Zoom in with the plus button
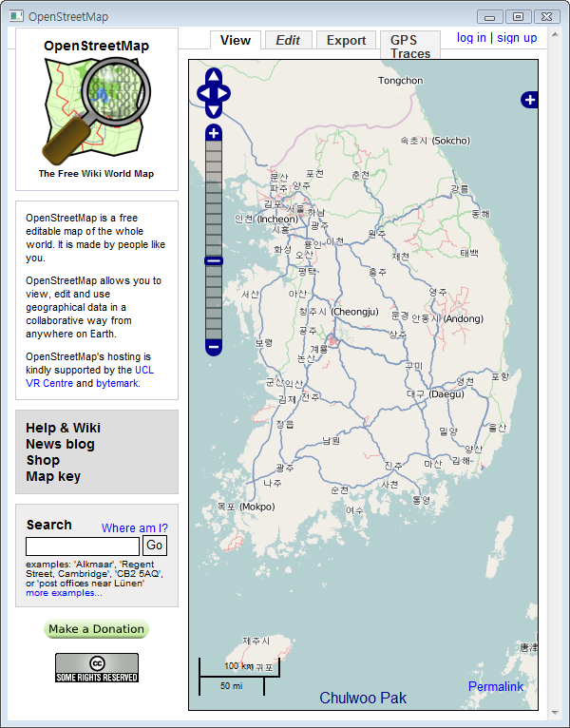The height and width of the screenshot is (728, 570). click(x=214, y=133)
